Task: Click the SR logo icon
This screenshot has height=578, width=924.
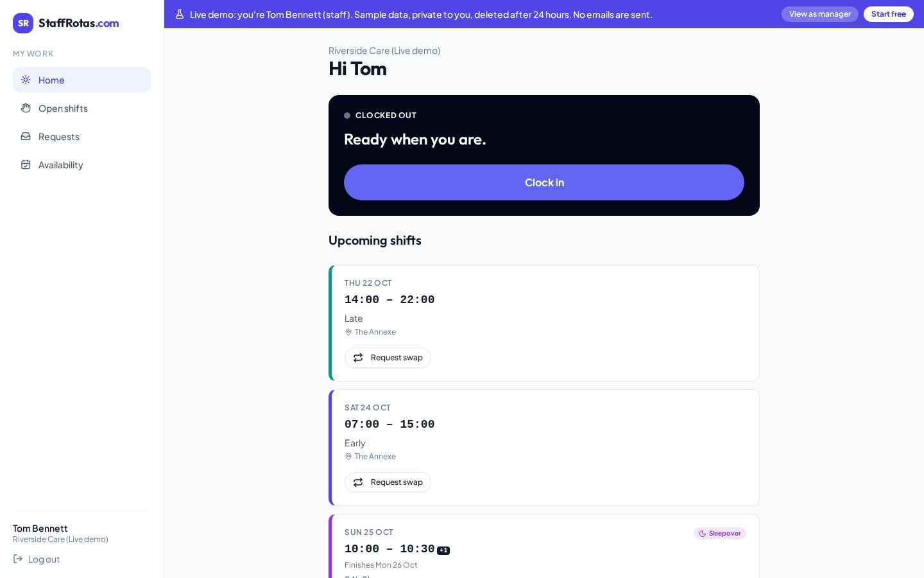Action: pyautogui.click(x=23, y=23)
